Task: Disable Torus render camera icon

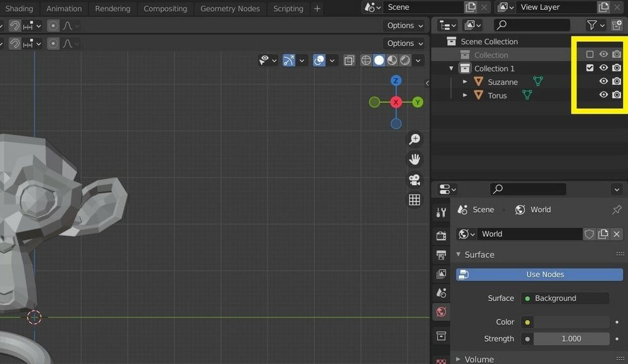Action: coord(617,95)
